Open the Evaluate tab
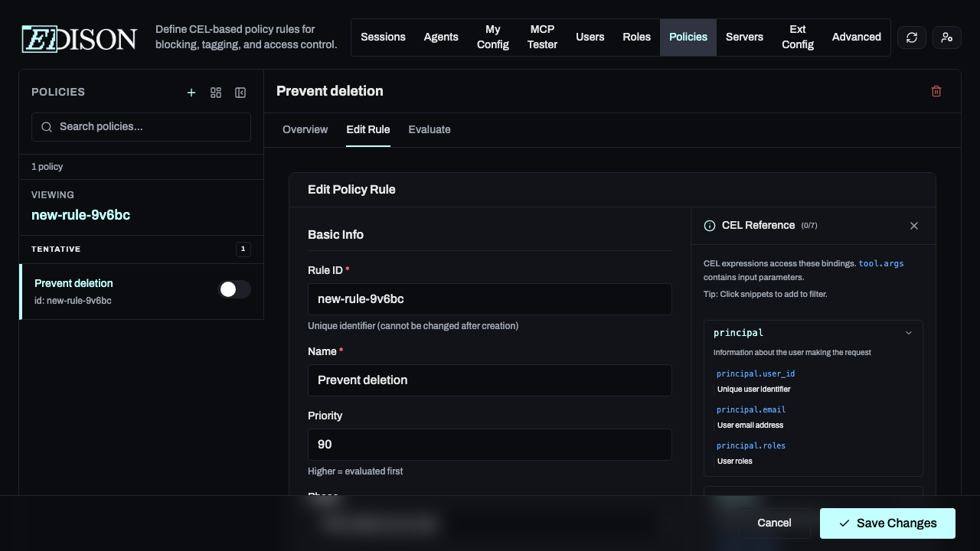The image size is (980, 551). tap(429, 129)
